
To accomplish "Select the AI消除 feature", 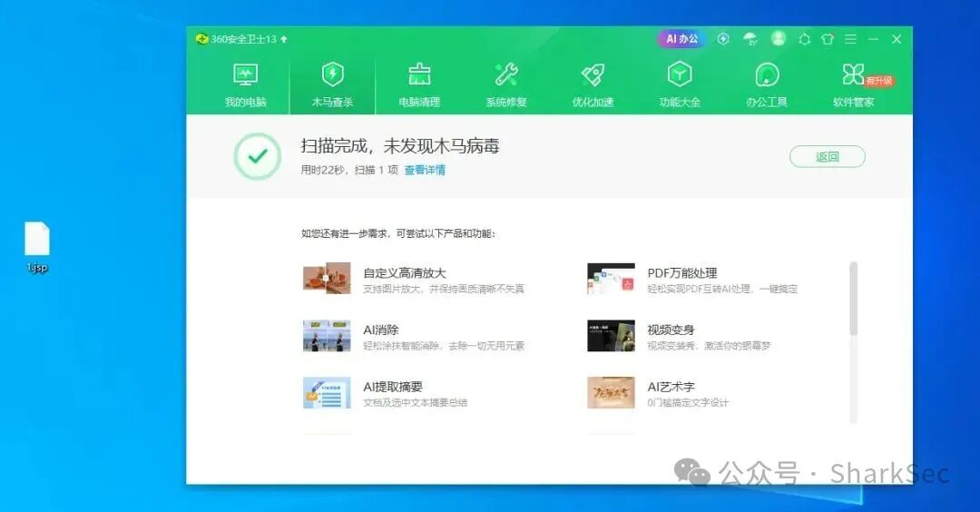I will tap(414, 336).
